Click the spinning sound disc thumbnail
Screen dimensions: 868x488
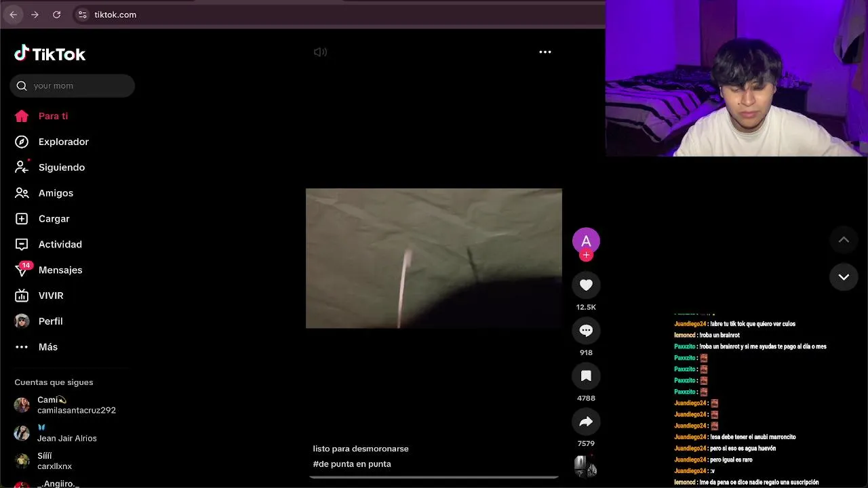tap(586, 466)
